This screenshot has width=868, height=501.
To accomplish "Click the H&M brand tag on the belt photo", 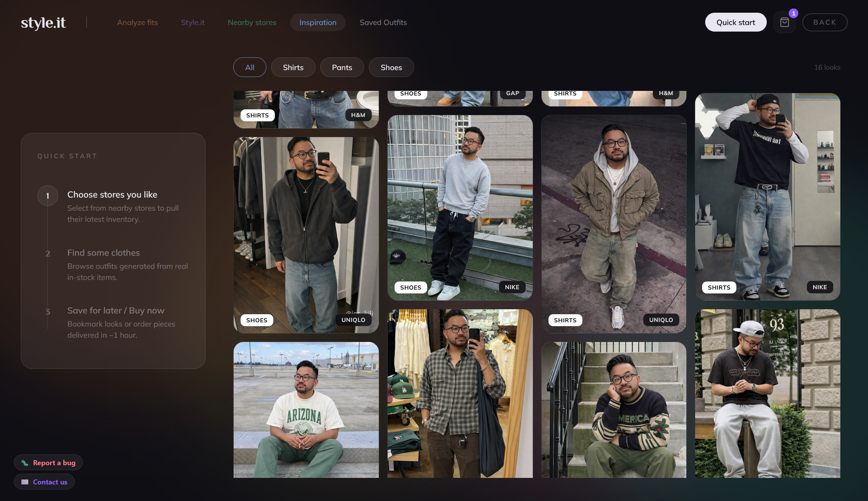I will coord(358,115).
